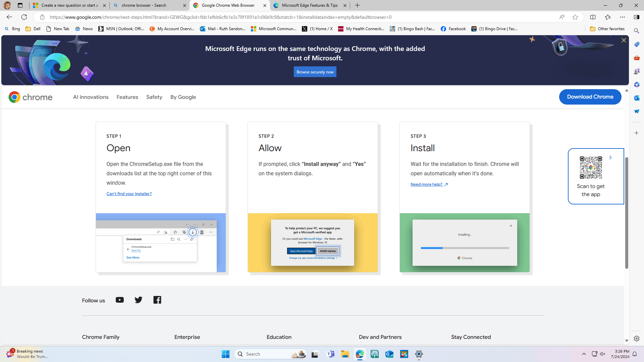
Task: Expand the QR code panel chevron
Action: point(610,158)
